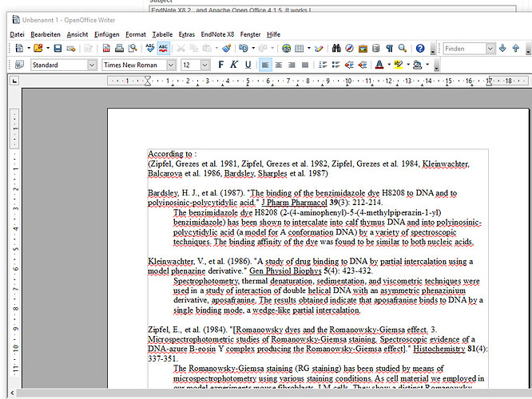Insert a hyperlink with the globe icon

pos(286,49)
